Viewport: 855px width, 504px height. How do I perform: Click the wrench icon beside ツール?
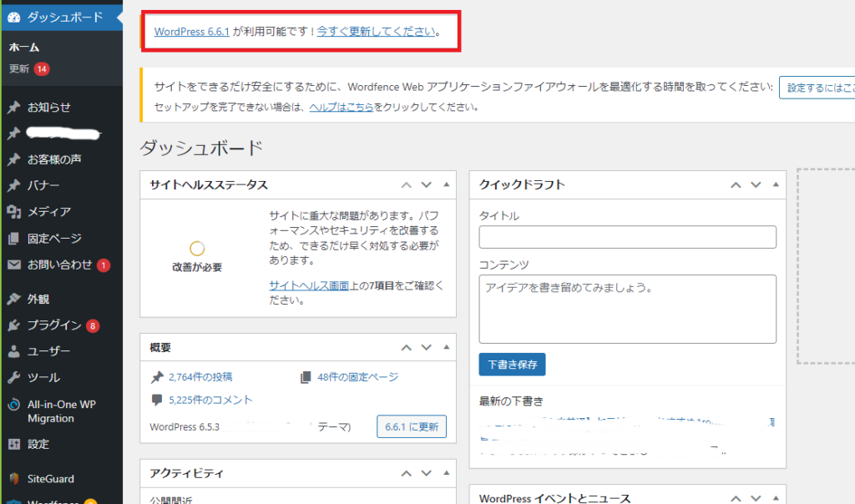[x=14, y=377]
